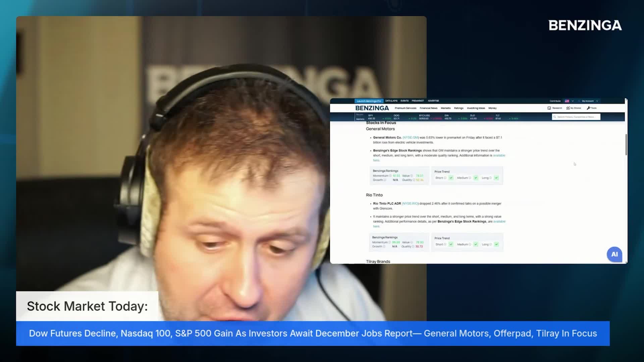
Task: Open the Ratings menu item
Action: pos(459,108)
